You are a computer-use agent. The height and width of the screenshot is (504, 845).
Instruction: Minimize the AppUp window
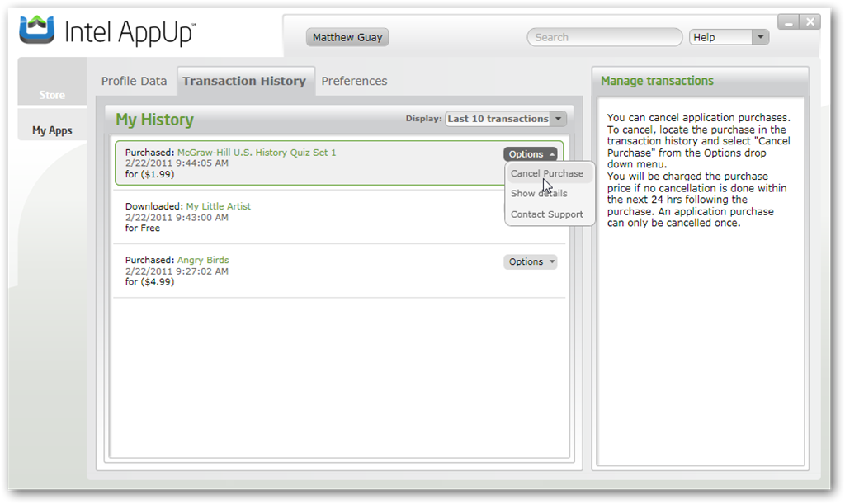788,22
